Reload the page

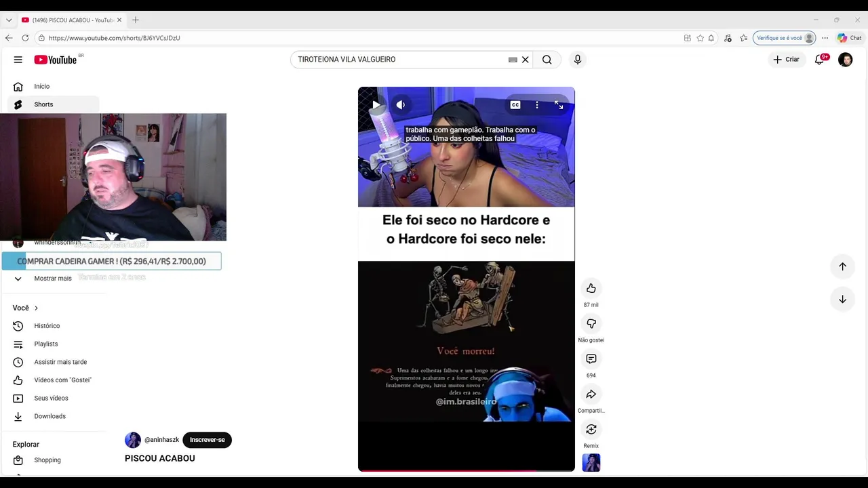pos(25,38)
